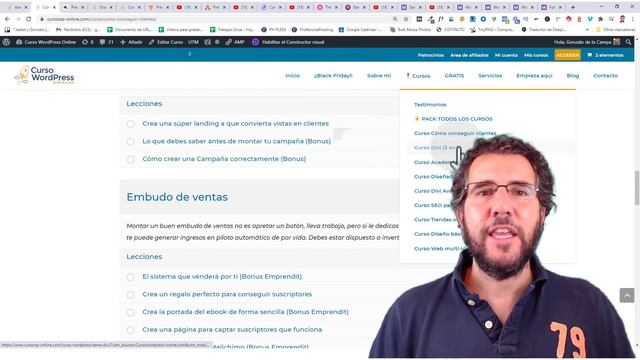Open the Curso WordPress Online admin bar menu

point(46,42)
